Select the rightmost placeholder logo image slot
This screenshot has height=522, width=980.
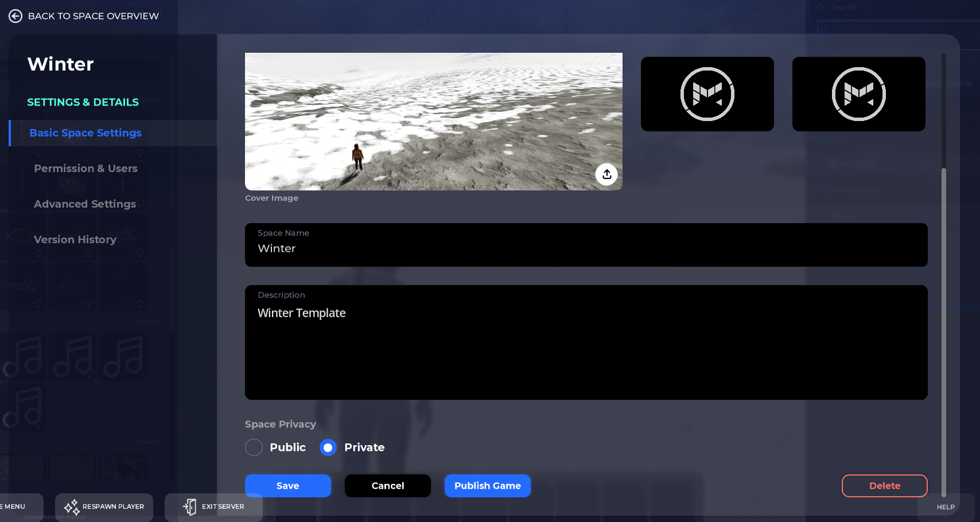click(x=858, y=94)
